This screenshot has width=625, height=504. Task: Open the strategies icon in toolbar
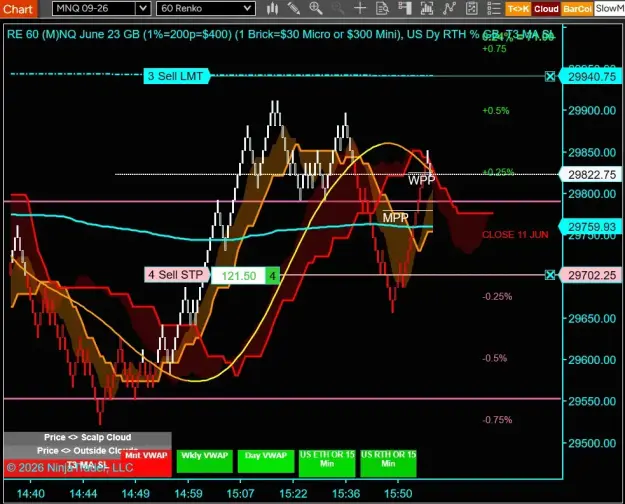(x=472, y=8)
